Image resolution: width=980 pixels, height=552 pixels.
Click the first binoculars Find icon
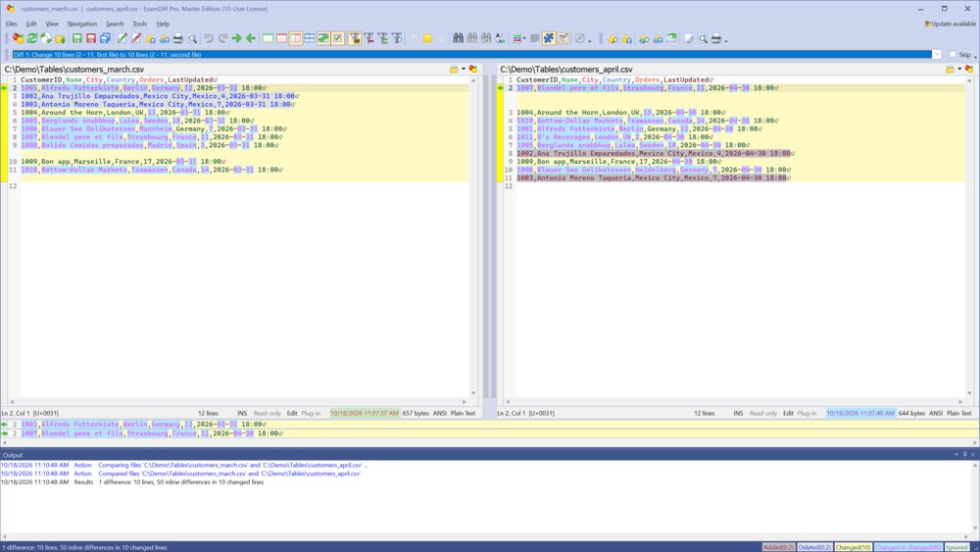458,39
